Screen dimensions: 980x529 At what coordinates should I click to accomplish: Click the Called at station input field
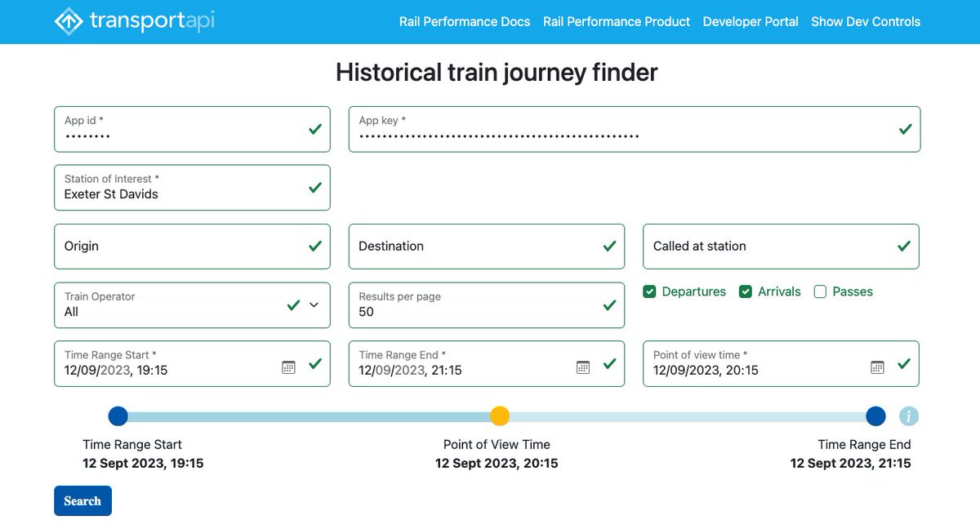(x=781, y=247)
